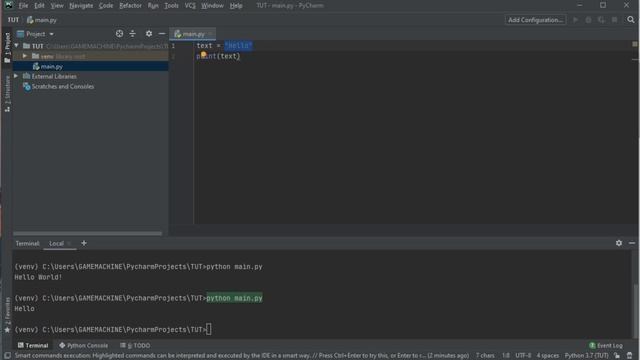Hide the Terminal panel with minus icon

tap(632, 243)
